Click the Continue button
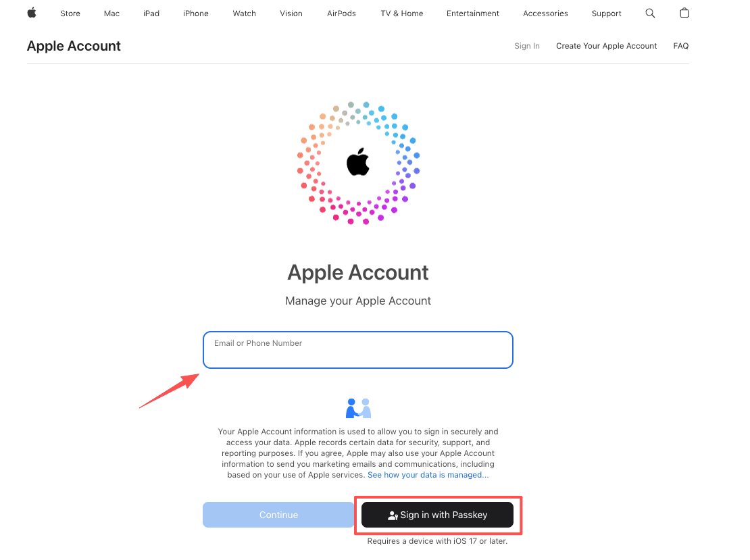750x560 pixels. coord(278,514)
